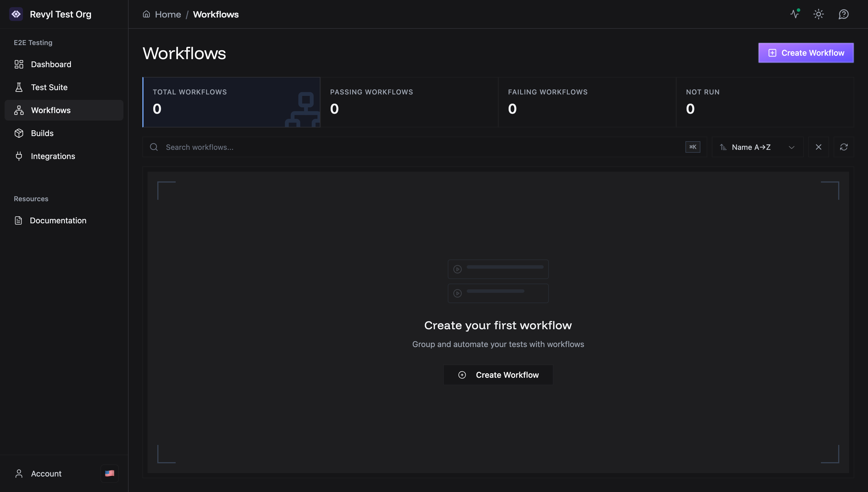Viewport: 868px width, 492px height.
Task: Select the Total Workflows stat card
Action: (231, 102)
